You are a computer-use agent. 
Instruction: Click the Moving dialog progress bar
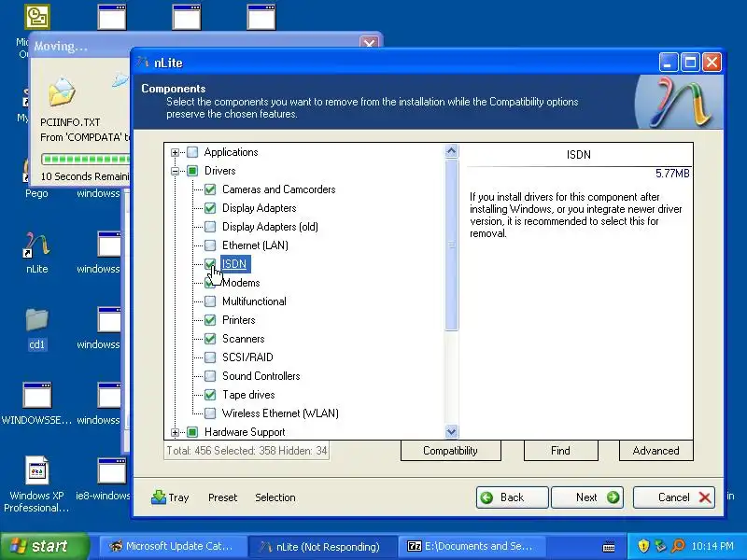point(86,159)
